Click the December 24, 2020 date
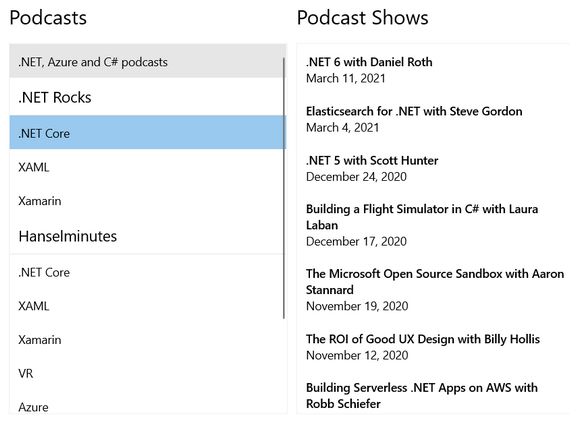 pyautogui.click(x=356, y=177)
